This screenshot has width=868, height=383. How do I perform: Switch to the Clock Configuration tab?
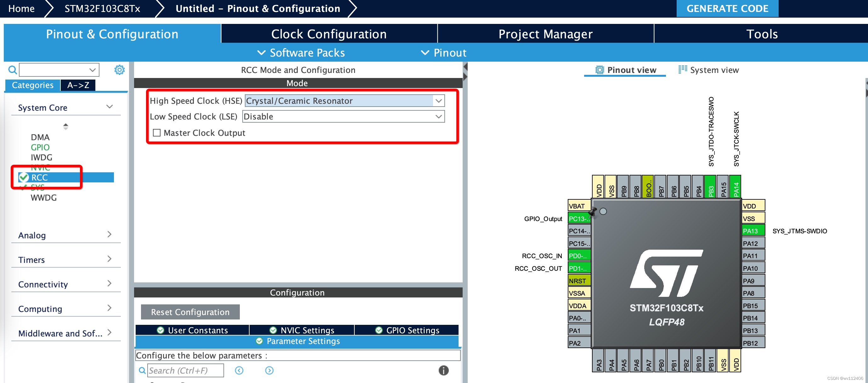click(x=329, y=34)
